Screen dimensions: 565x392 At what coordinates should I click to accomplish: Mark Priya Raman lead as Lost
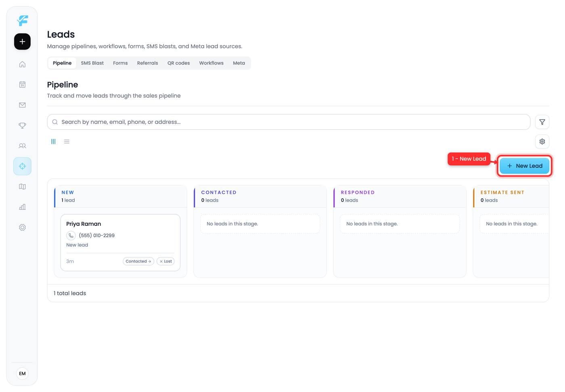click(165, 261)
